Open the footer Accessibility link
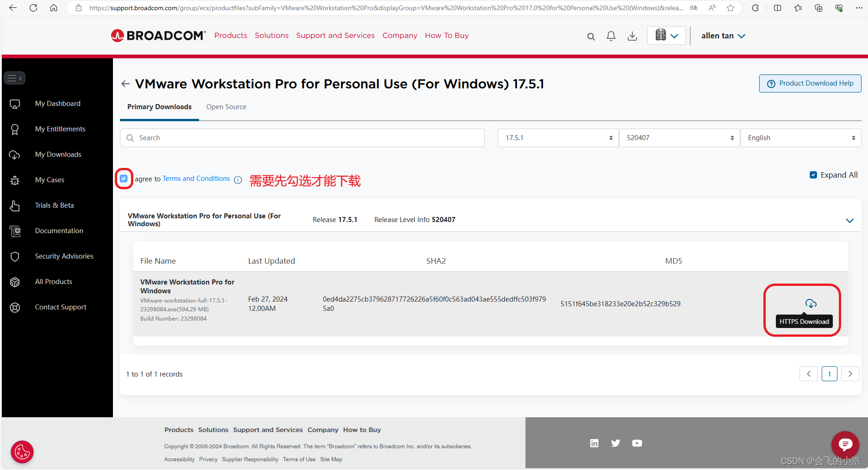This screenshot has height=470, width=868. click(179, 459)
